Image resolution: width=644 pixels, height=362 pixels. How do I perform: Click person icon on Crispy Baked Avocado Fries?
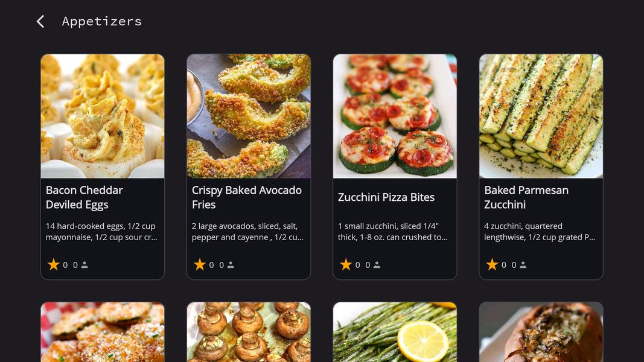(231, 265)
